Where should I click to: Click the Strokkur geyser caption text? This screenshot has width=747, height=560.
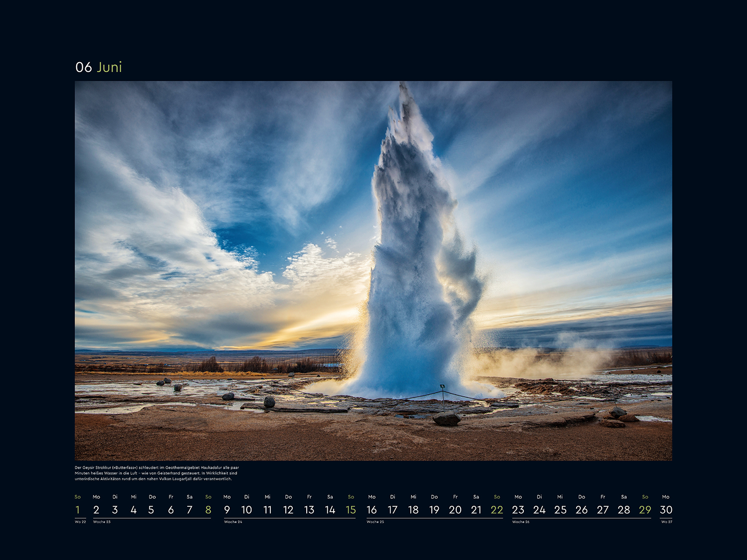157,473
